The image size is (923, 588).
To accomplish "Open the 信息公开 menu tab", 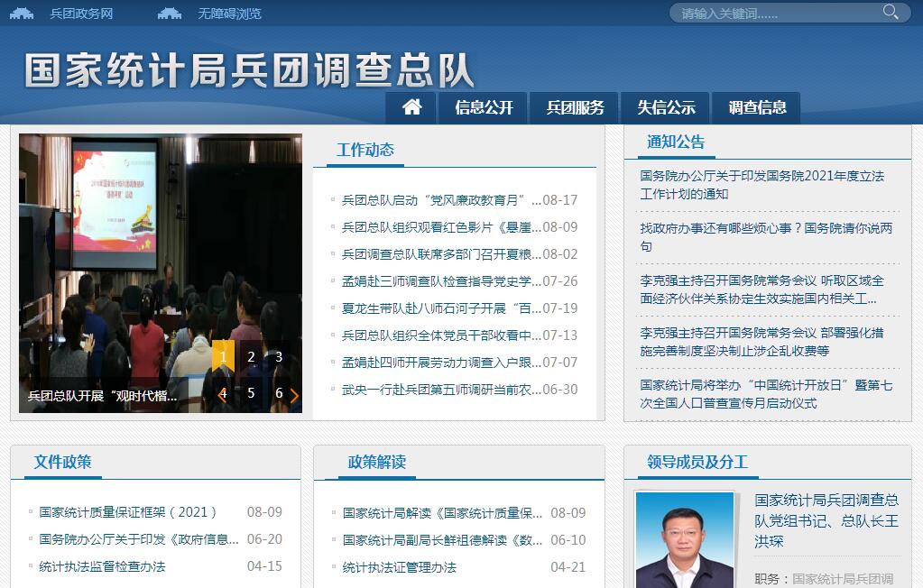I will [484, 108].
